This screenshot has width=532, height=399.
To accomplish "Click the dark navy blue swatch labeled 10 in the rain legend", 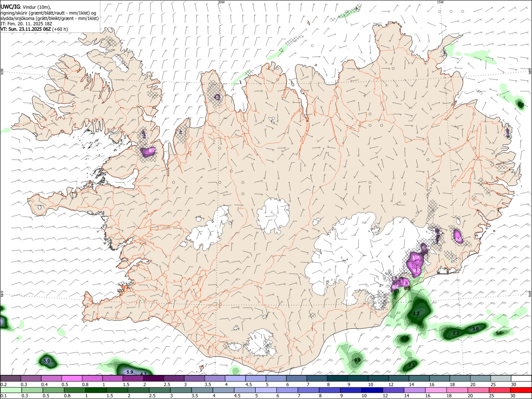I will click(x=372, y=390).
